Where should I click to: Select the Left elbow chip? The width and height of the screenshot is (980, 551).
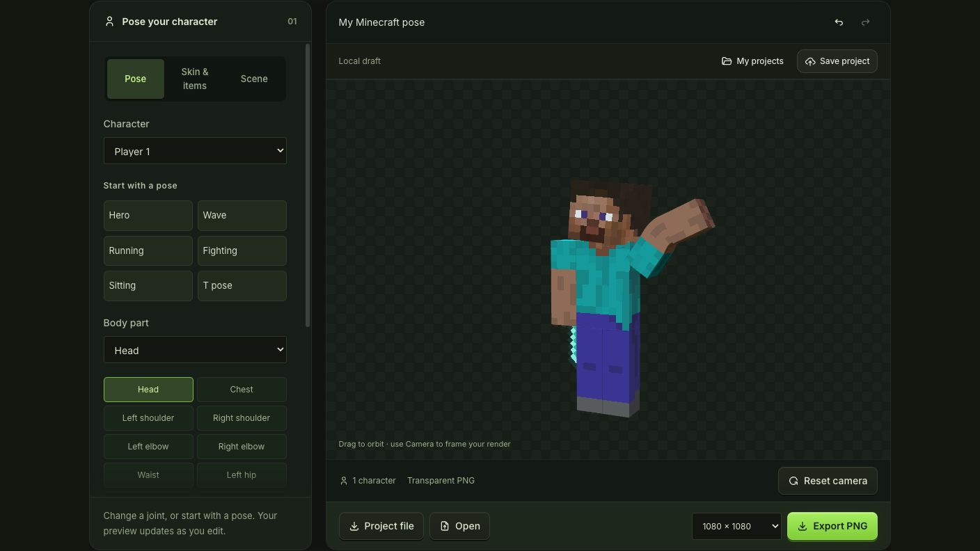(x=148, y=447)
